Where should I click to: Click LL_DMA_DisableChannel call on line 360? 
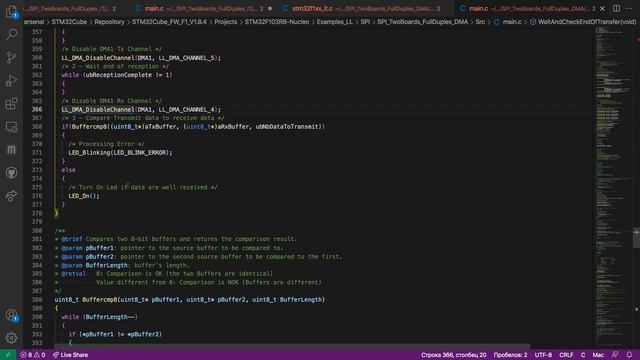141,58
